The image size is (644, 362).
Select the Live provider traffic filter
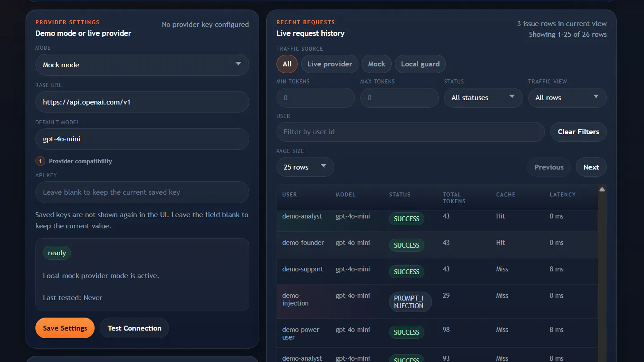click(x=330, y=64)
